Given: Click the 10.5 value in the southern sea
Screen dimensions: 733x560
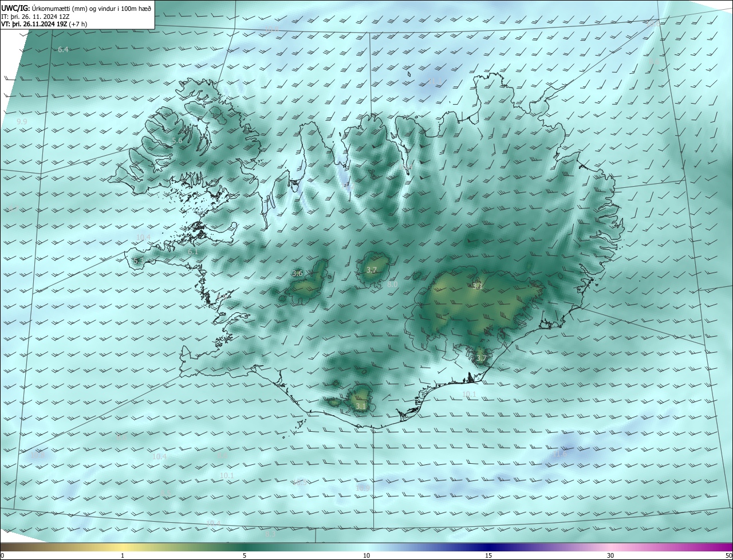Looking at the screenshot, I should 299,483.
